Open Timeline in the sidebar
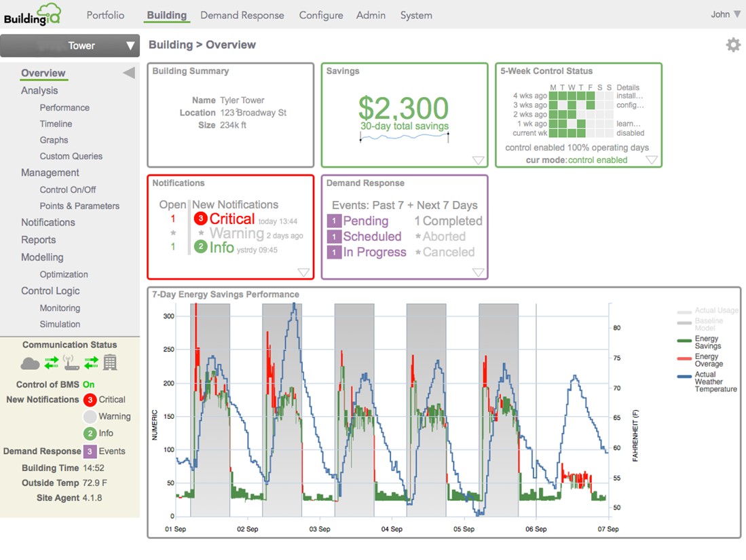The image size is (746, 560). [x=56, y=124]
